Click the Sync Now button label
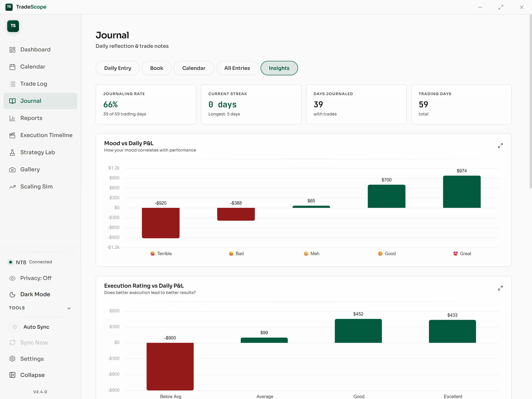Image resolution: width=532 pixels, height=399 pixels. [x=34, y=343]
